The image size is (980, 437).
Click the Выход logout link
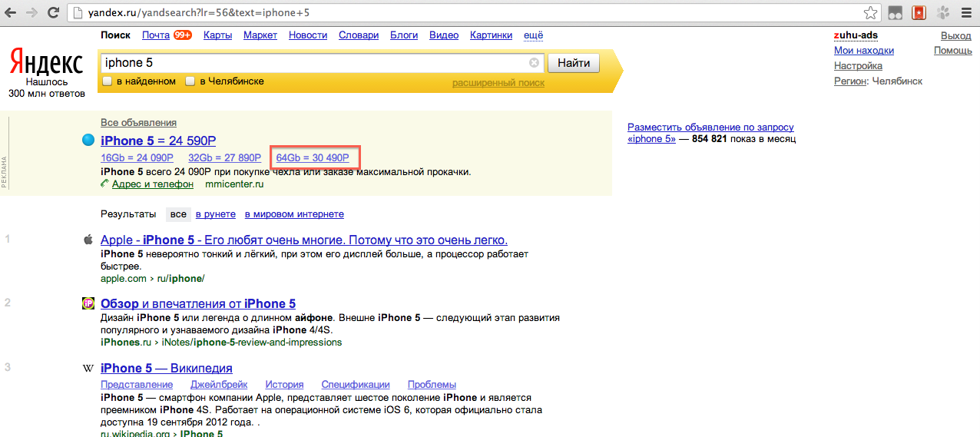coord(956,35)
